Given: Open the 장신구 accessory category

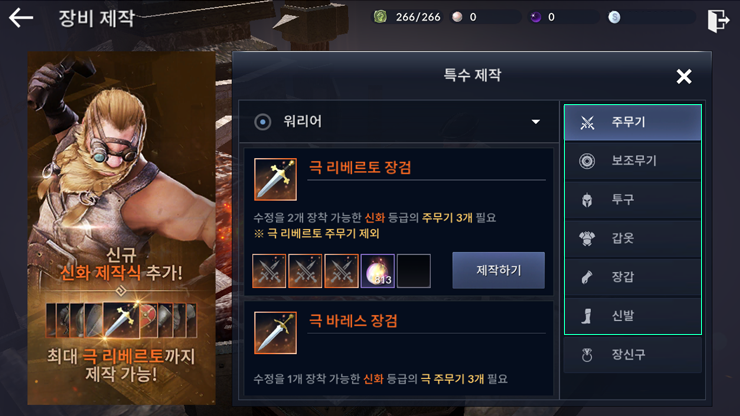Looking at the screenshot, I should (632, 355).
